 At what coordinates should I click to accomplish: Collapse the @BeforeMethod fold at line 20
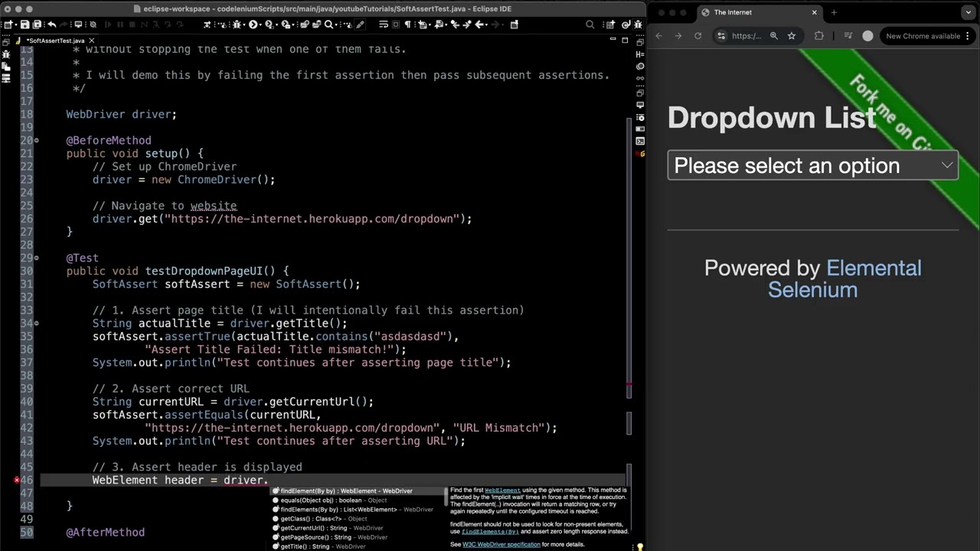36,141
